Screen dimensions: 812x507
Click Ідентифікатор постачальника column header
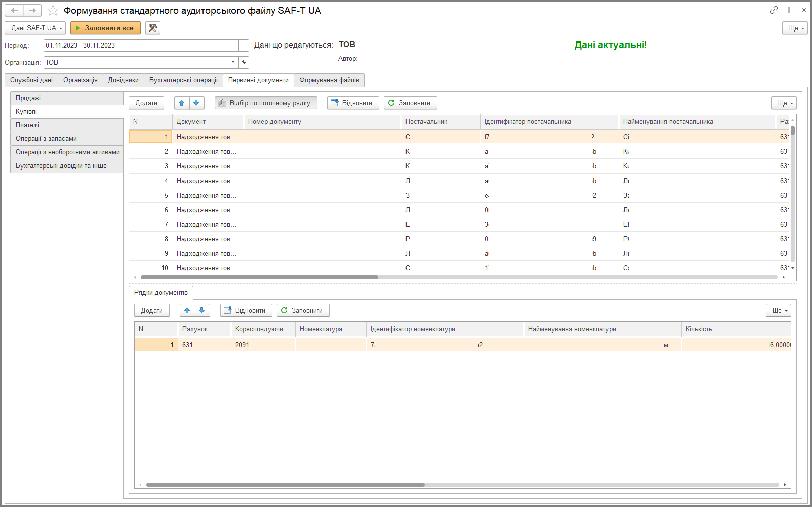click(x=550, y=122)
